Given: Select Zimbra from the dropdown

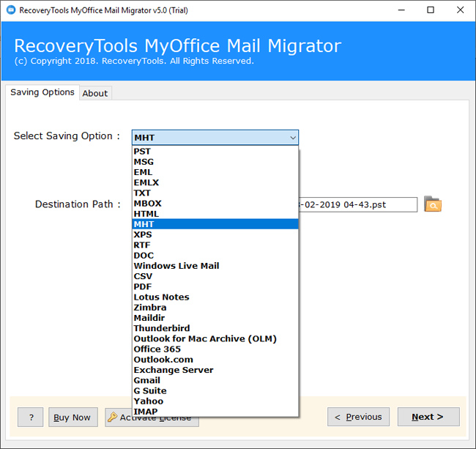Looking at the screenshot, I should click(x=215, y=307).
